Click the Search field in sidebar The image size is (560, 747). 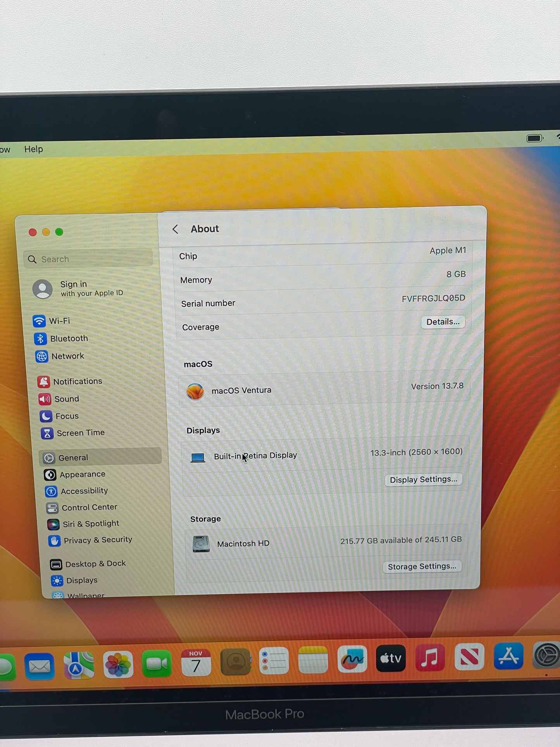pos(89,259)
